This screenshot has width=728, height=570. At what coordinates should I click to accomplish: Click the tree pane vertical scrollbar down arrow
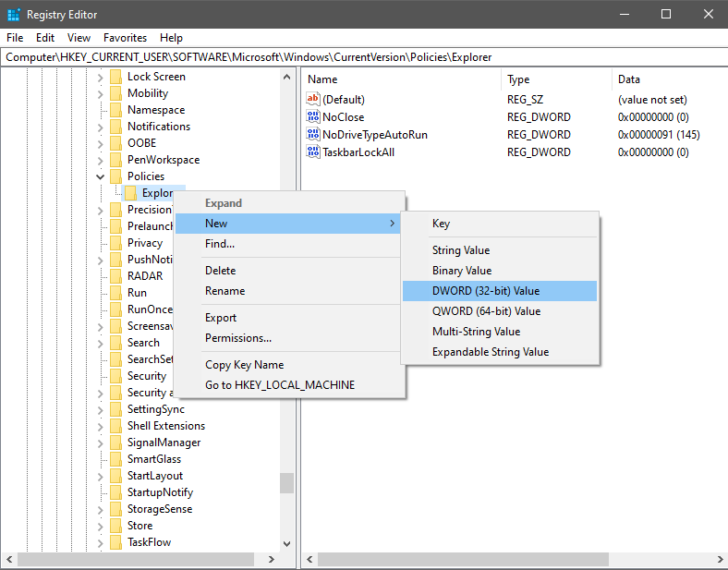[286, 544]
